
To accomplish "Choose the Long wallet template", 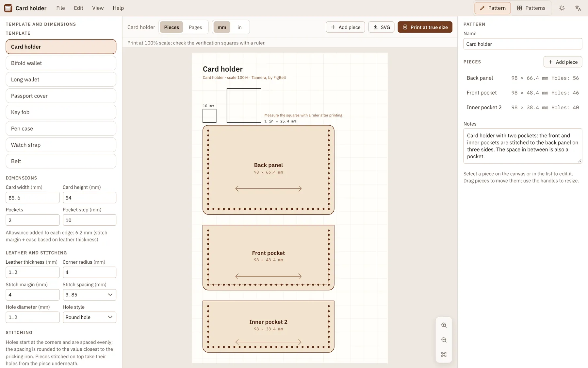I will coord(61,79).
